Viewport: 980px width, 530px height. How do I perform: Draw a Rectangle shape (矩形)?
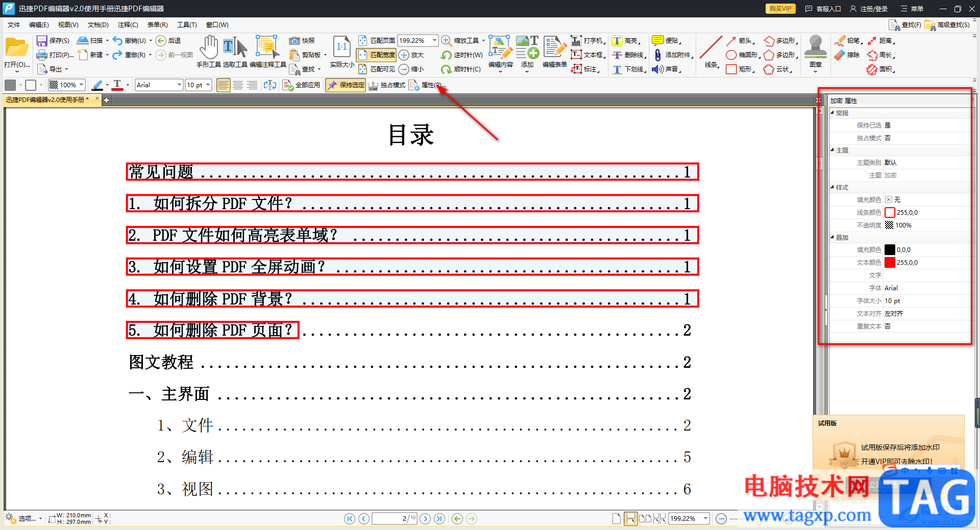[741, 69]
